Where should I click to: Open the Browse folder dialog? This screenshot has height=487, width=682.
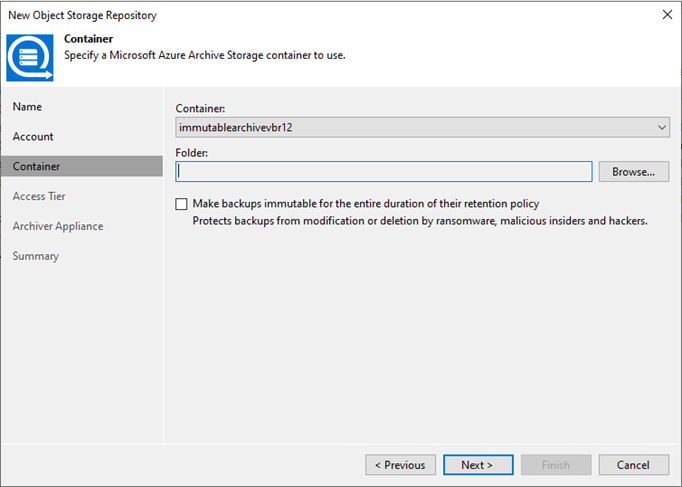pos(634,172)
